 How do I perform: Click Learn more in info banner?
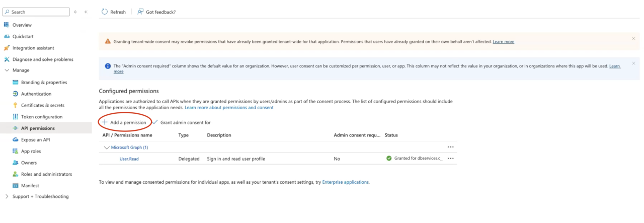[615, 66]
